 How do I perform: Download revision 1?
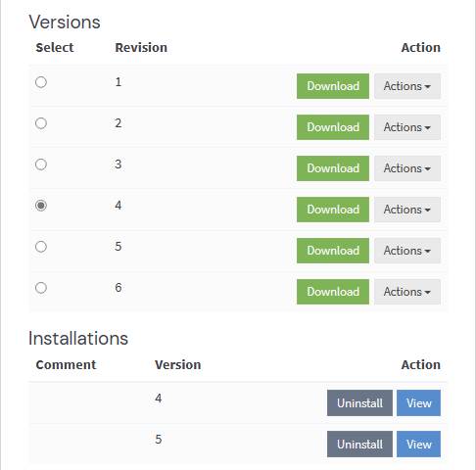[333, 86]
